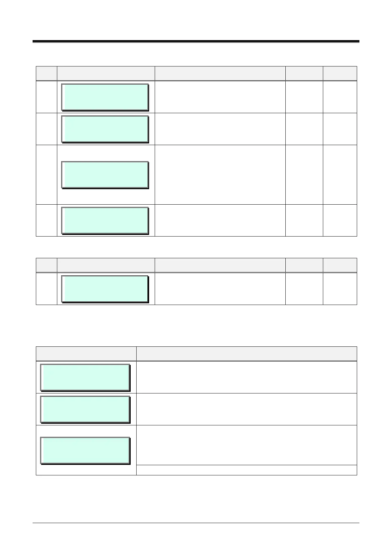Click the blank description cell in top table's first row
Image resolution: width=392 pixels, height=554 pixels.
click(220, 97)
